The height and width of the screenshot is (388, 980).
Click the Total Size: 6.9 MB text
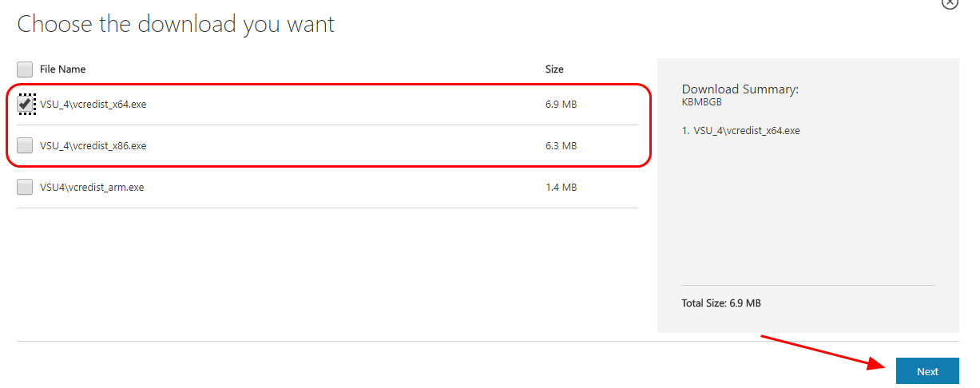point(720,303)
